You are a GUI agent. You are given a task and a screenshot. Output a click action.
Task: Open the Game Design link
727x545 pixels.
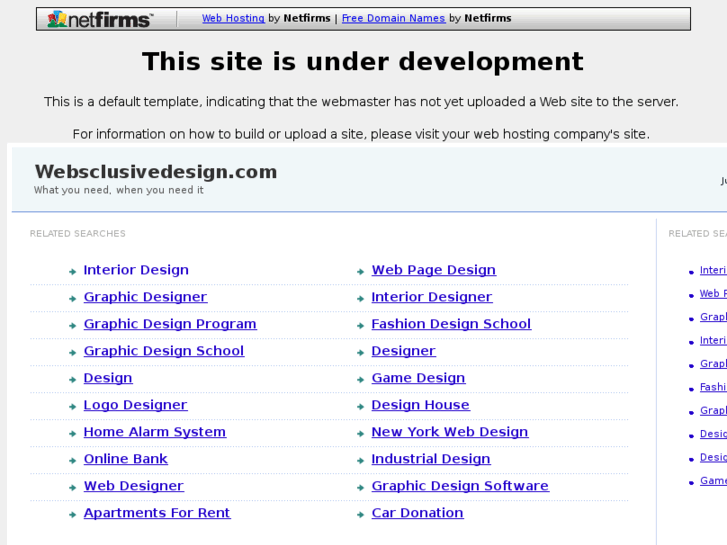tap(418, 378)
